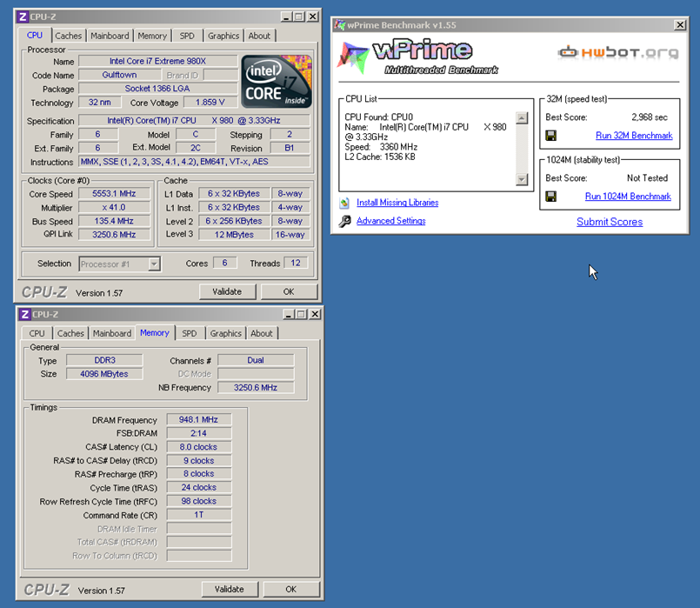Image resolution: width=700 pixels, height=608 pixels.
Task: Click the Command Rate value 1T
Action: [198, 515]
